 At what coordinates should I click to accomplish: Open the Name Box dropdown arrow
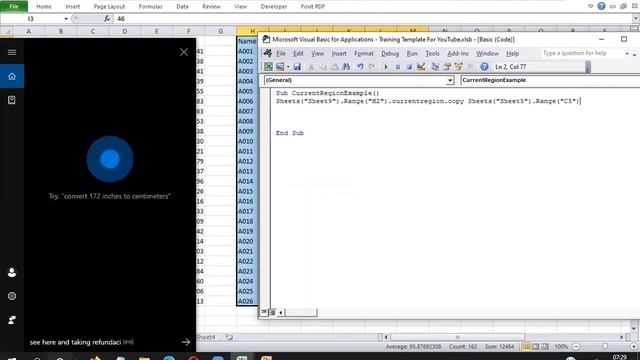point(66,19)
